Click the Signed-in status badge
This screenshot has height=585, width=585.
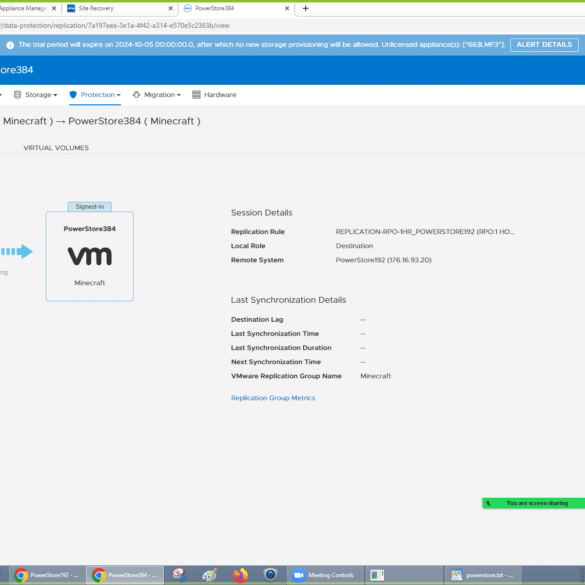click(90, 206)
